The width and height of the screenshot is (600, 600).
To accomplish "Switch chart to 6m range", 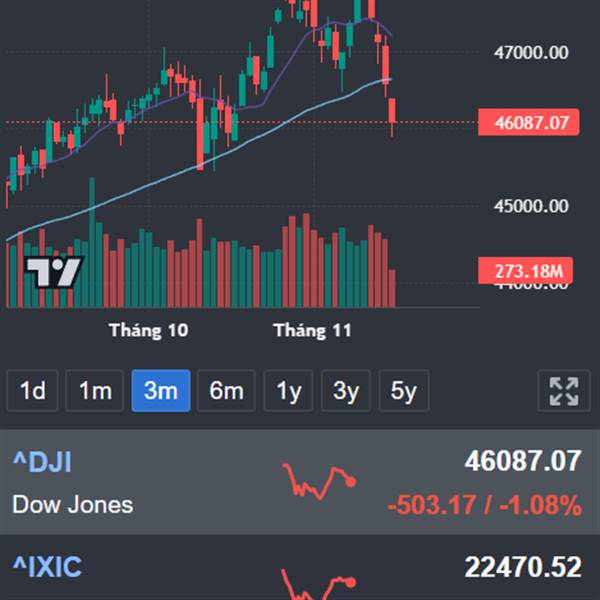I will pos(226,391).
